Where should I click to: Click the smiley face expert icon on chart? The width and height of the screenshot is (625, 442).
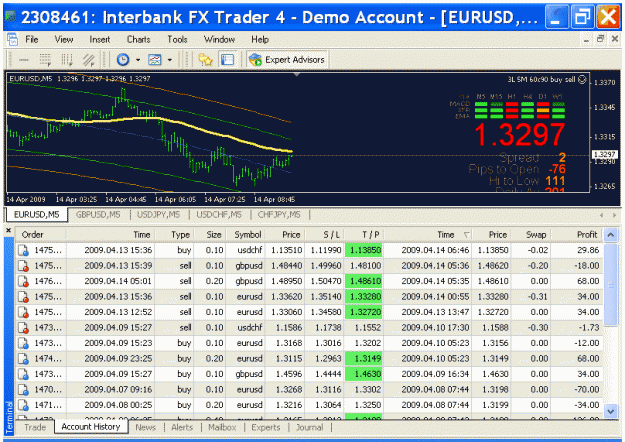point(582,80)
